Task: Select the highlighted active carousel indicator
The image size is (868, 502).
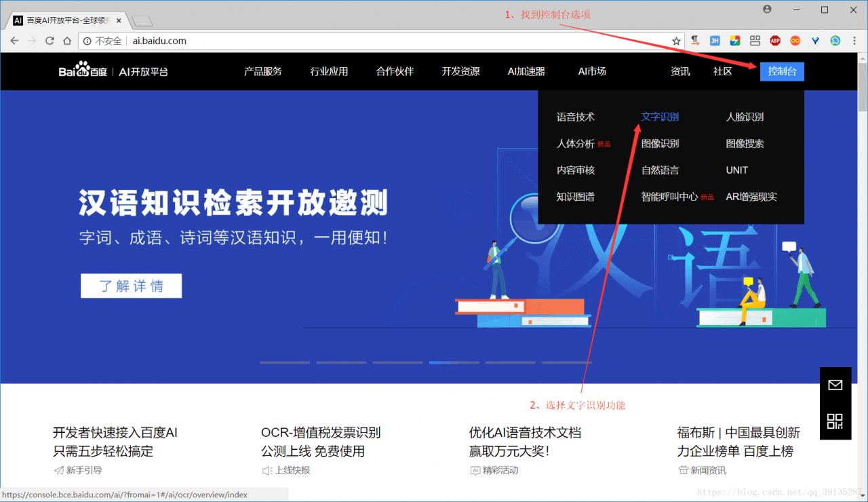Action: tap(454, 362)
